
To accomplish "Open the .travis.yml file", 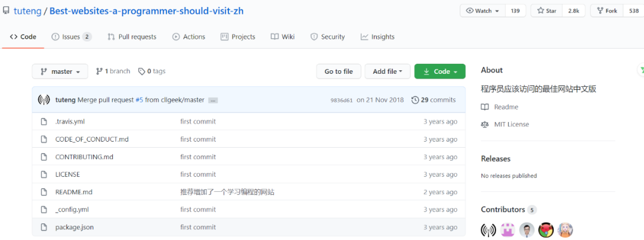I will tap(70, 121).
